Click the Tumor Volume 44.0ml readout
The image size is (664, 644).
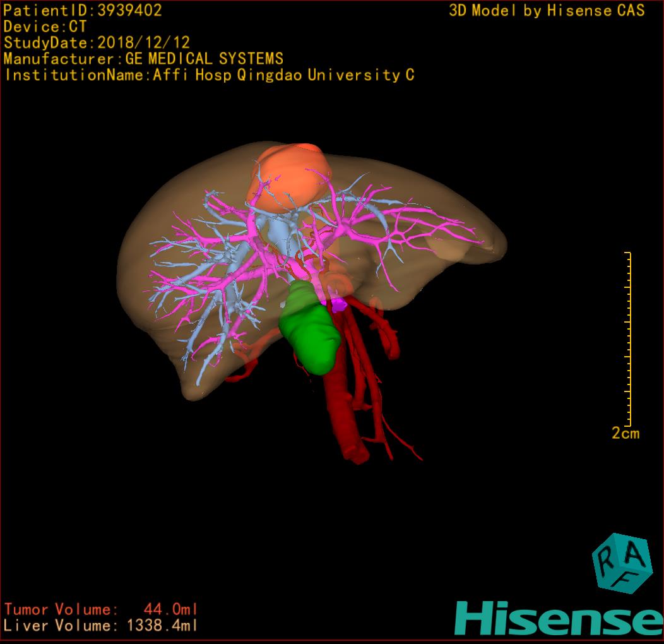click(x=101, y=610)
